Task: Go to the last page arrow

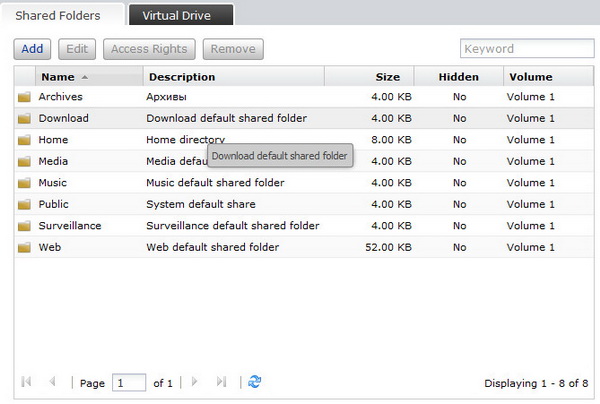Action: coord(222,382)
